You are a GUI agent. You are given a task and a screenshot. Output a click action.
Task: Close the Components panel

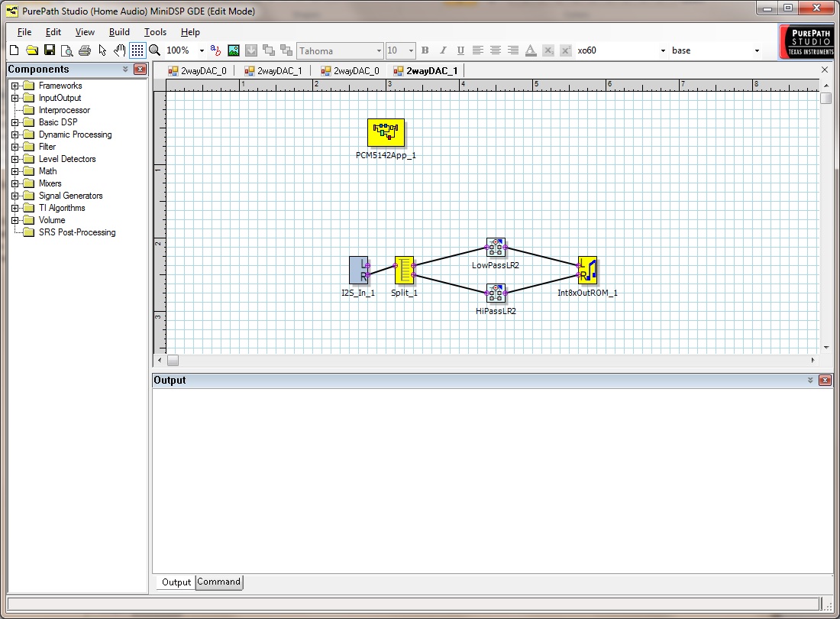point(140,69)
